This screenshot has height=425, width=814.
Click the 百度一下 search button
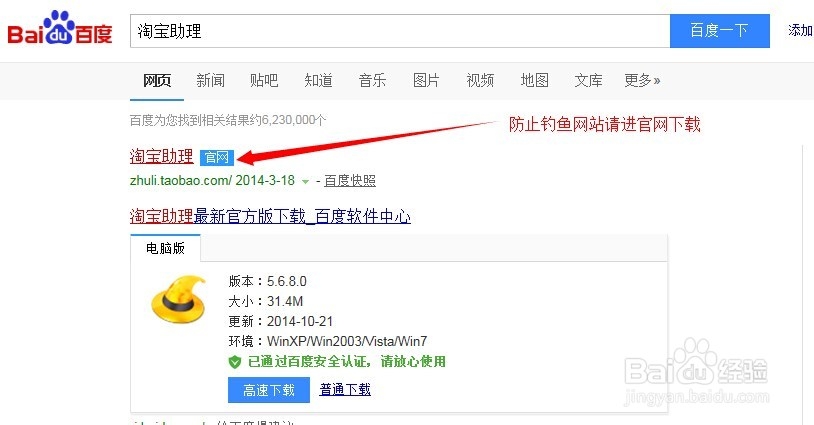click(720, 31)
